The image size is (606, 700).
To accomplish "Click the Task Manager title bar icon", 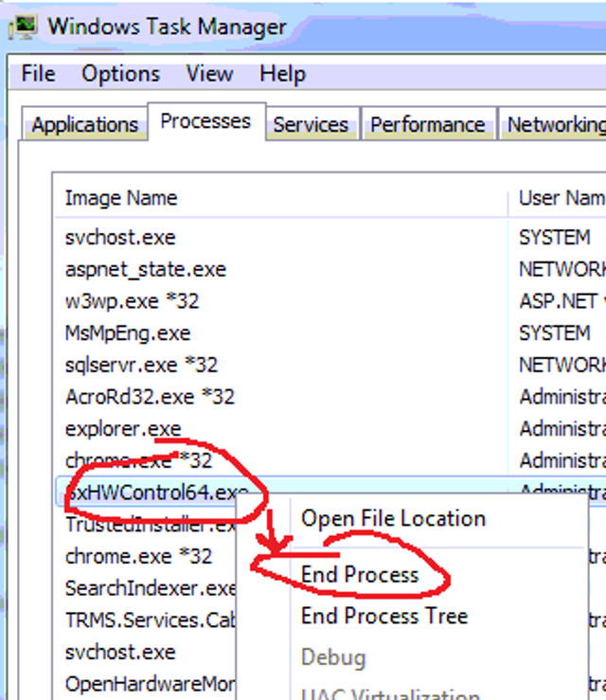I will (x=23, y=27).
